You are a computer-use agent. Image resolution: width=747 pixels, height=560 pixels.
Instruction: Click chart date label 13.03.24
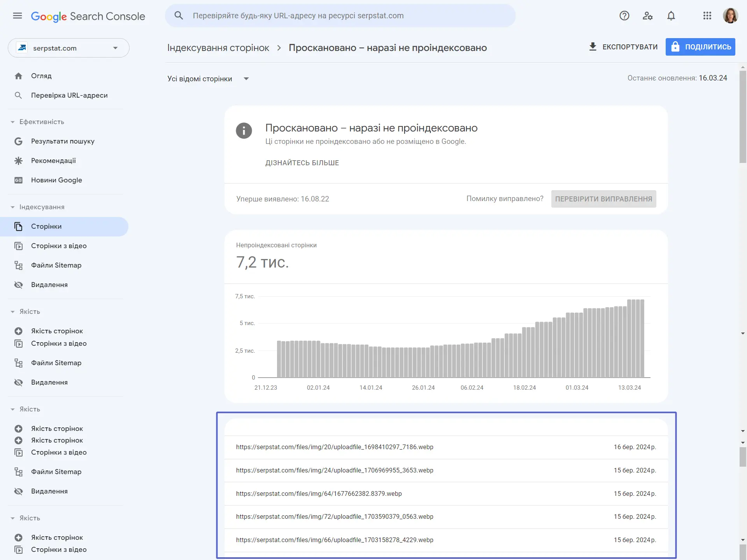coord(630,388)
